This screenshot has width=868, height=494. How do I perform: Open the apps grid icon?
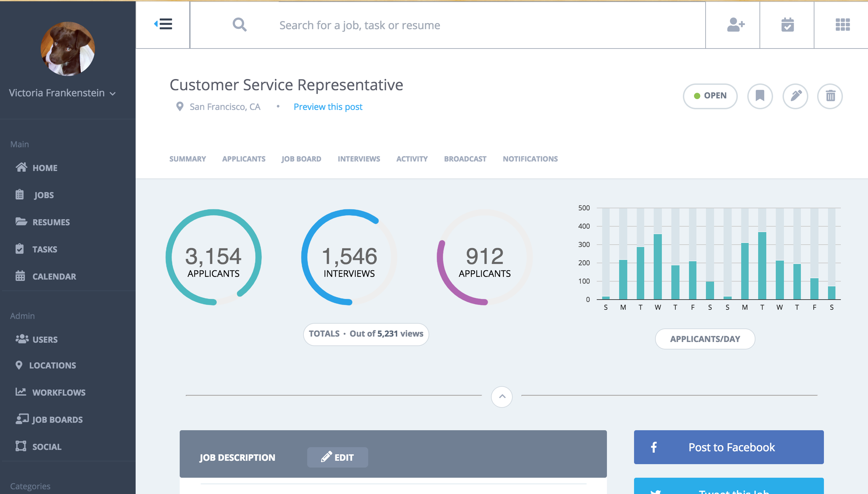tap(843, 25)
